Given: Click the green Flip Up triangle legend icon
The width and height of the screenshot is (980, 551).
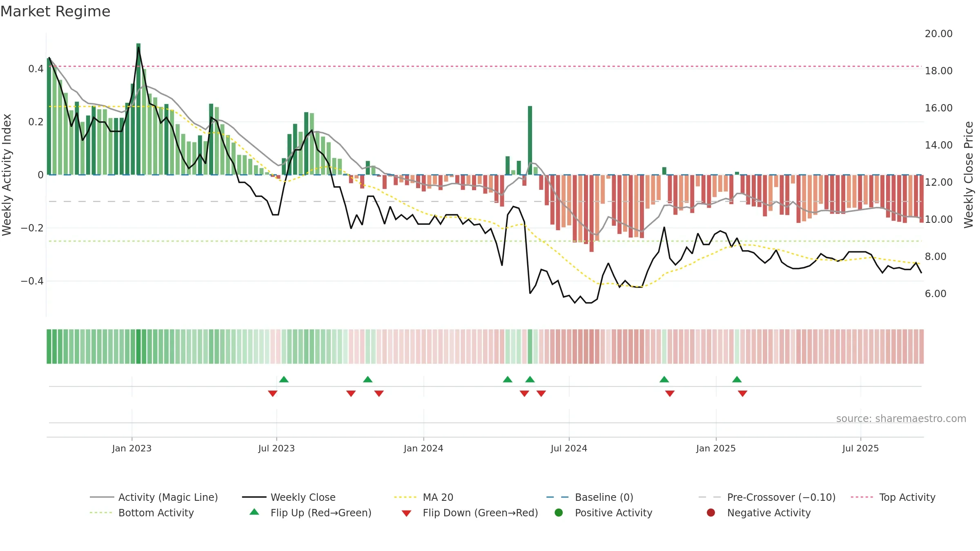Looking at the screenshot, I should pyautogui.click(x=254, y=512).
